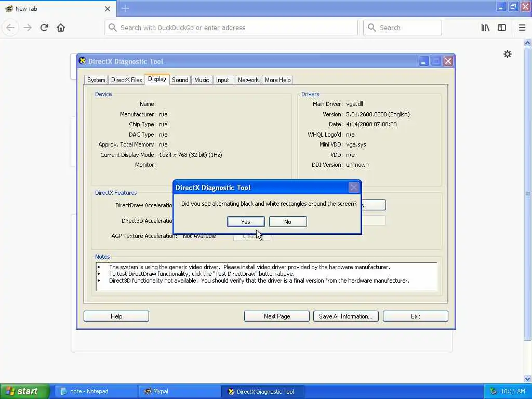Open new tab settings gear icon
The width and height of the screenshot is (532, 399).
(x=507, y=54)
